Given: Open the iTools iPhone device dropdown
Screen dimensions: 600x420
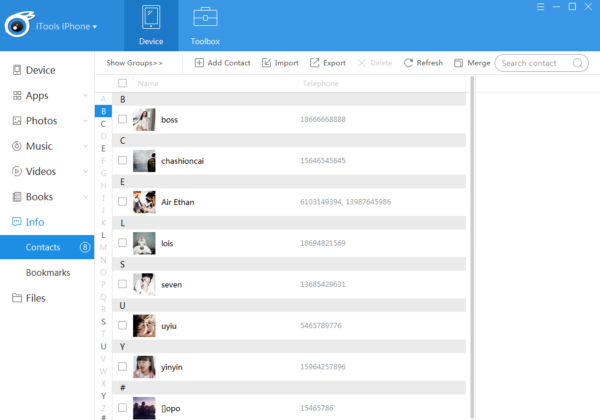Looking at the screenshot, I should [x=68, y=26].
